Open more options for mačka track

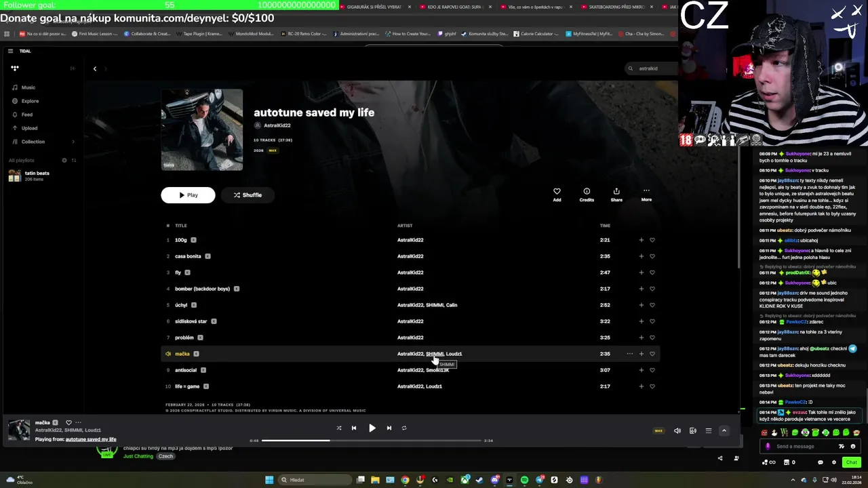629,354
